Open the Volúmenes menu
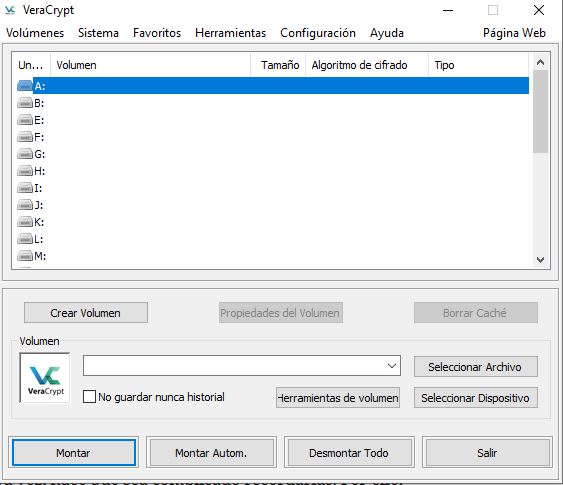The height and width of the screenshot is (485, 563). click(x=35, y=33)
